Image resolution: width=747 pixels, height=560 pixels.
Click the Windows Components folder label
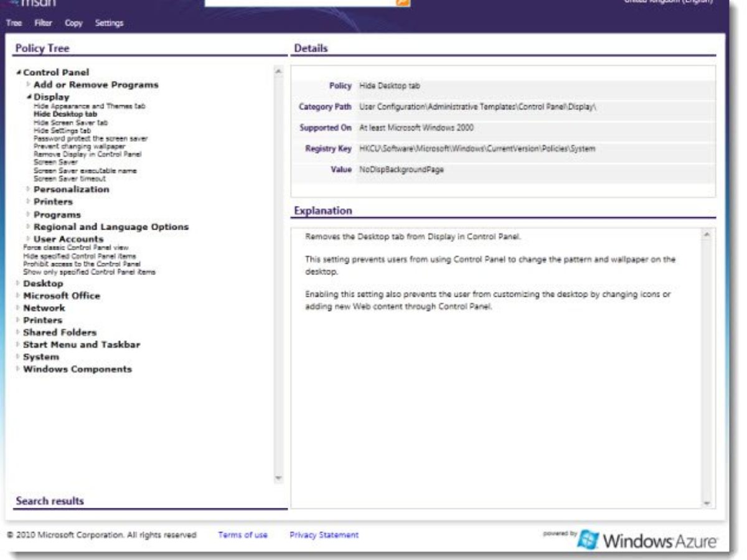pos(77,369)
